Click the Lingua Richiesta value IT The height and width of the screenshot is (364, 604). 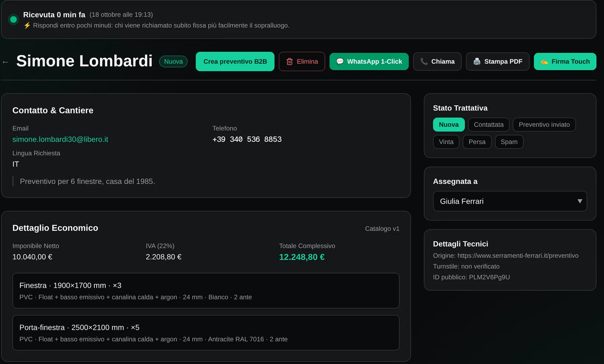coord(16,164)
